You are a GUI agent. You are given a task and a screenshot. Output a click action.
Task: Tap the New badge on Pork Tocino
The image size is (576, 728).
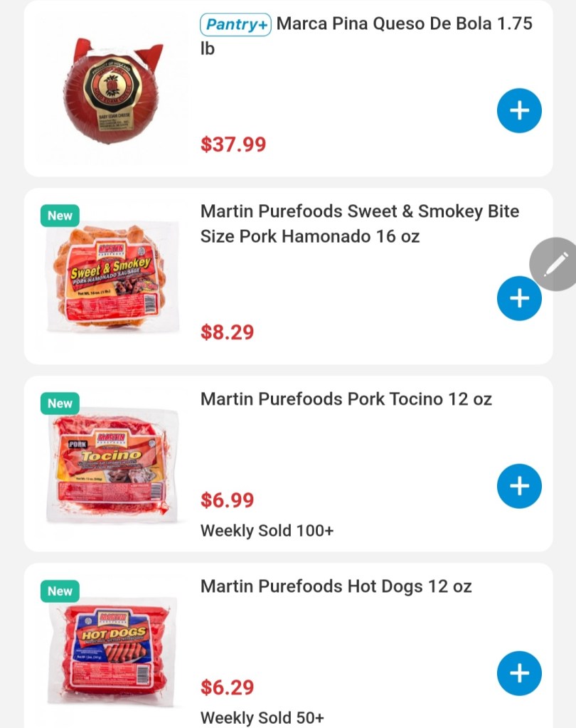click(60, 403)
